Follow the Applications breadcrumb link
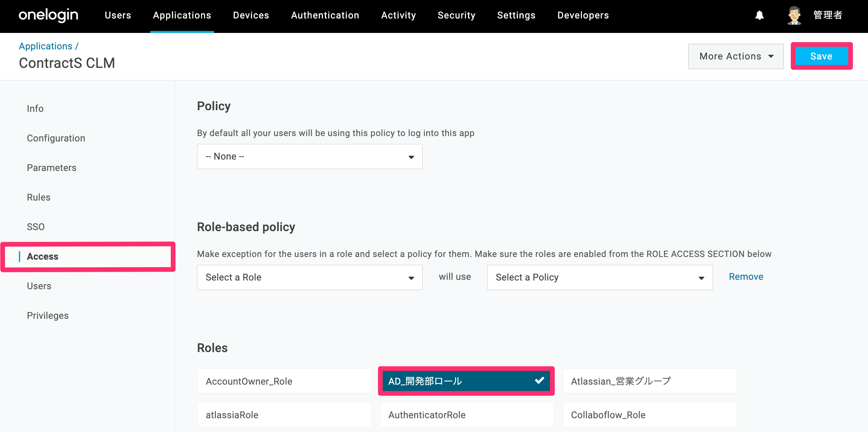The height and width of the screenshot is (432, 868). click(45, 46)
